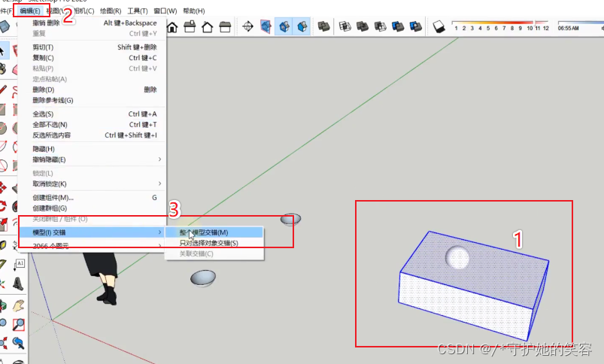Viewport: 604px width, 364px height.
Task: Choose the Paint Bucket tool
Action: tap(3, 69)
